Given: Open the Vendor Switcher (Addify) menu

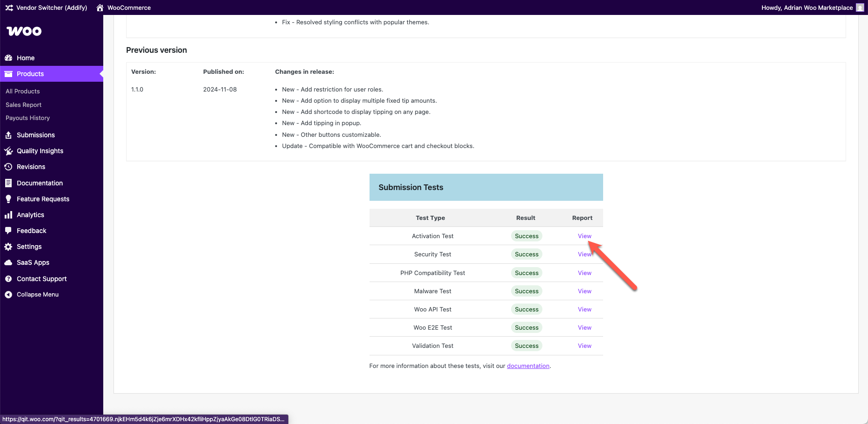Looking at the screenshot, I should (x=46, y=7).
